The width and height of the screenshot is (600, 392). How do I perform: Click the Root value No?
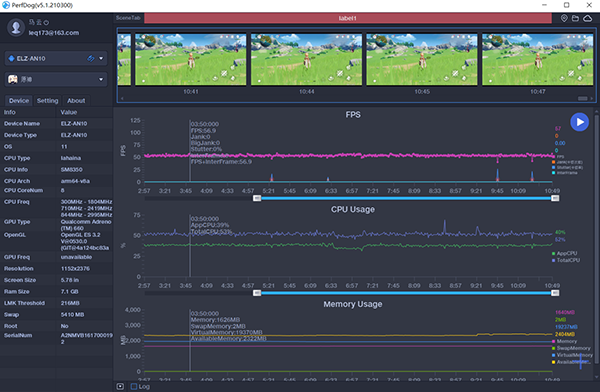coord(64,326)
